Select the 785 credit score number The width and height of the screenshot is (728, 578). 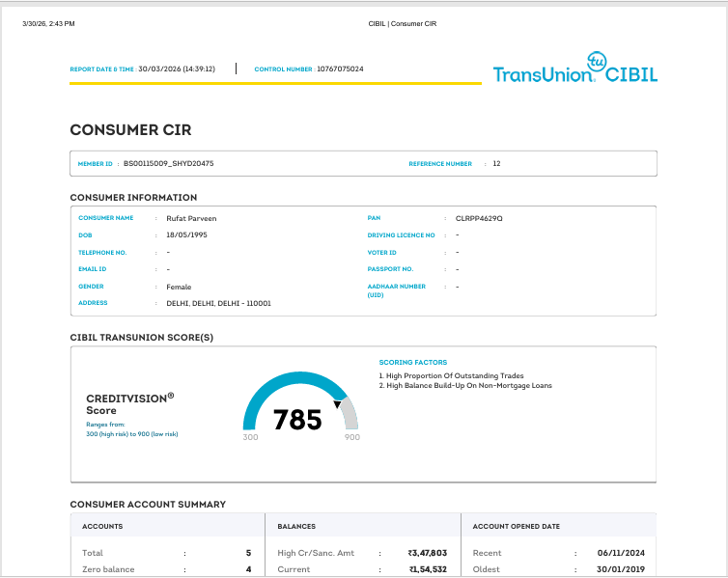click(x=297, y=420)
